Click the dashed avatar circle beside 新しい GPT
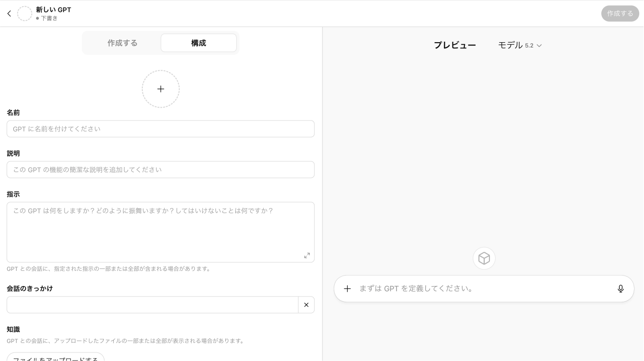This screenshot has width=644, height=361. click(25, 14)
